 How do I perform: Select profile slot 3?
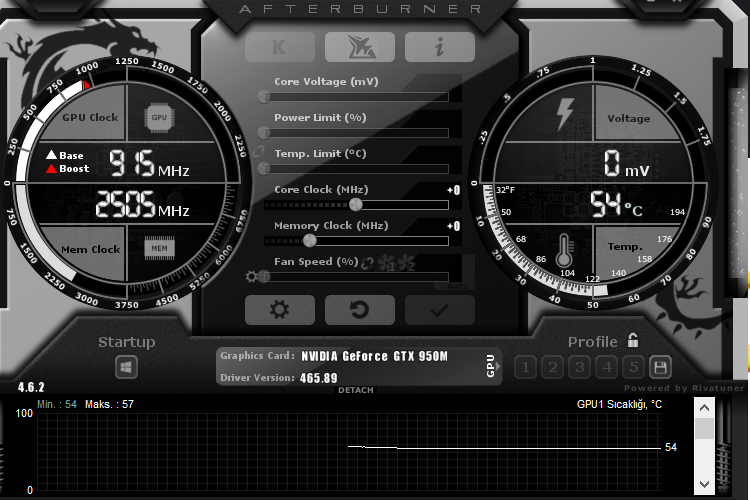[x=580, y=367]
